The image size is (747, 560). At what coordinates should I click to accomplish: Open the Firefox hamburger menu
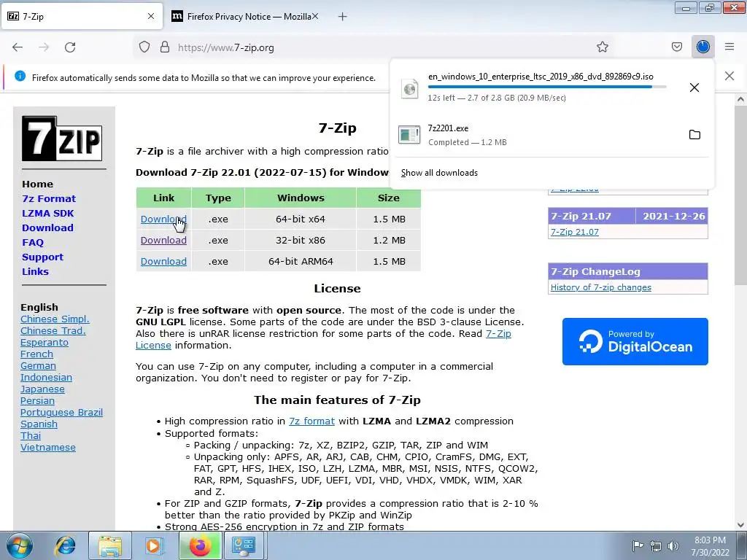coord(729,47)
